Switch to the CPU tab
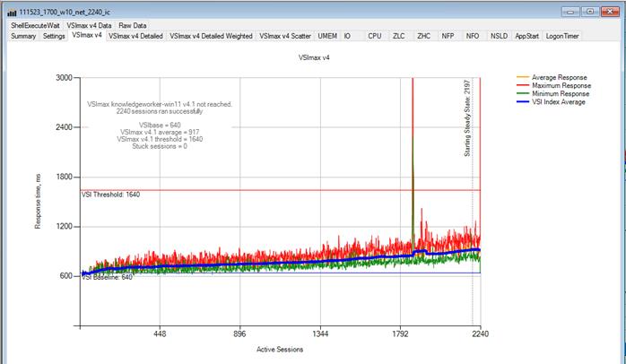This screenshot has height=364, width=626. 375,36
